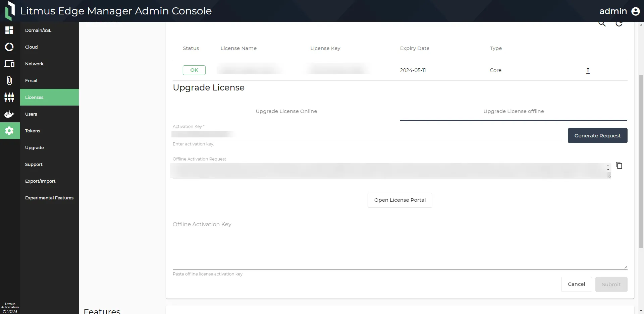Click the refresh icon above license table
This screenshot has height=314, width=644.
coord(619,23)
